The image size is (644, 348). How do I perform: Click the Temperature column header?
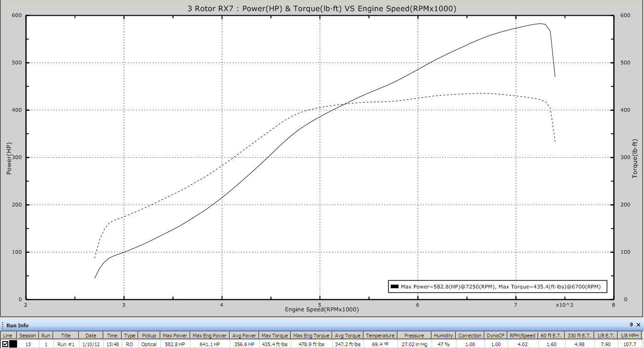380,336
